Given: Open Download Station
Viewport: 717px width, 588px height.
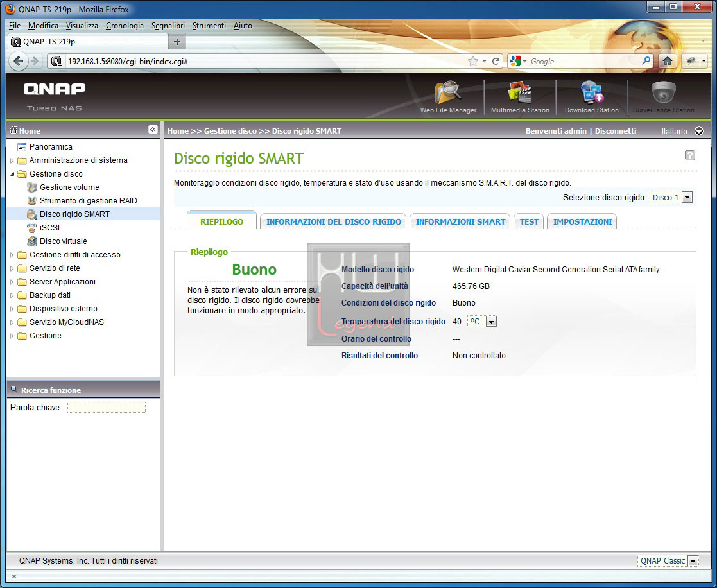Looking at the screenshot, I should 591,97.
